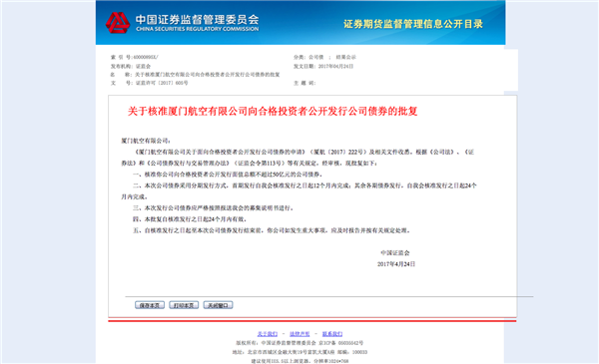Click the 中国证监会 signature text
599x364 pixels.
coord(395,252)
